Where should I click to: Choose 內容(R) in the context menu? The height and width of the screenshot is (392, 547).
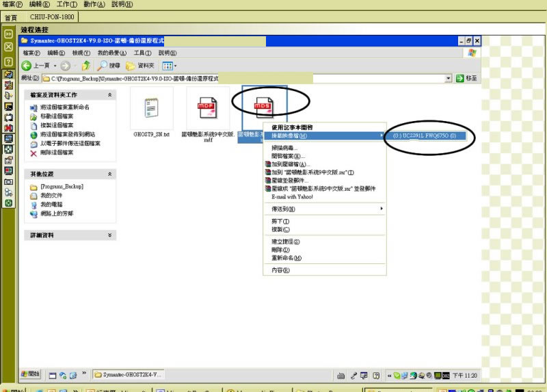(x=324, y=270)
